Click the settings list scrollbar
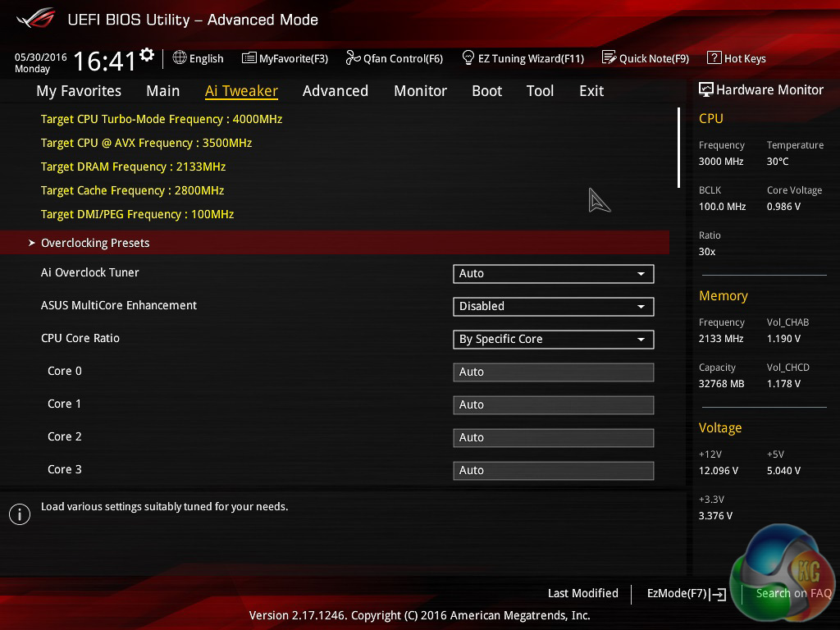The height and width of the screenshot is (630, 840). 678,148
